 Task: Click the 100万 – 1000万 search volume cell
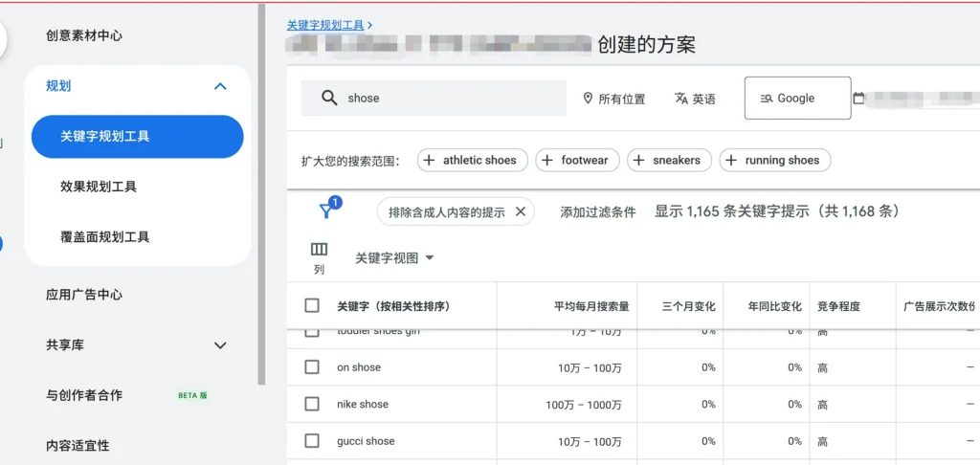pos(584,405)
